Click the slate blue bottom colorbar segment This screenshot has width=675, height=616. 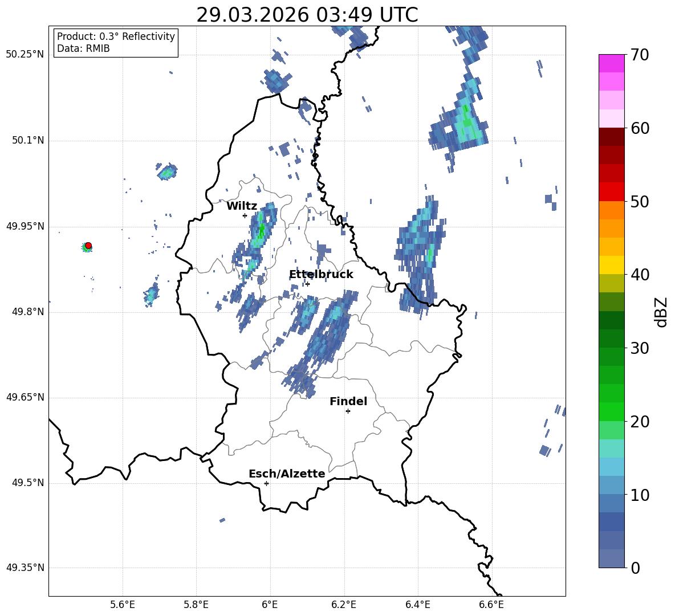pos(611,558)
